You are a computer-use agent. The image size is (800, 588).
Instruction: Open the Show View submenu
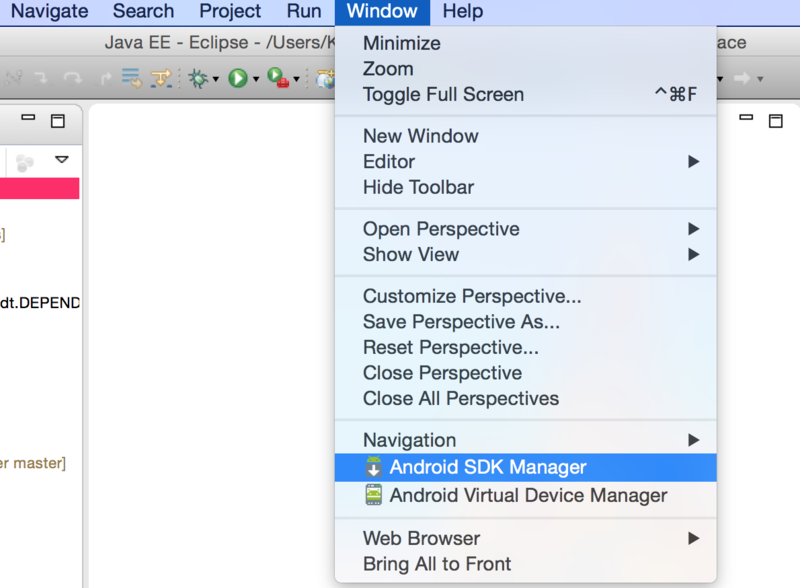(x=526, y=254)
